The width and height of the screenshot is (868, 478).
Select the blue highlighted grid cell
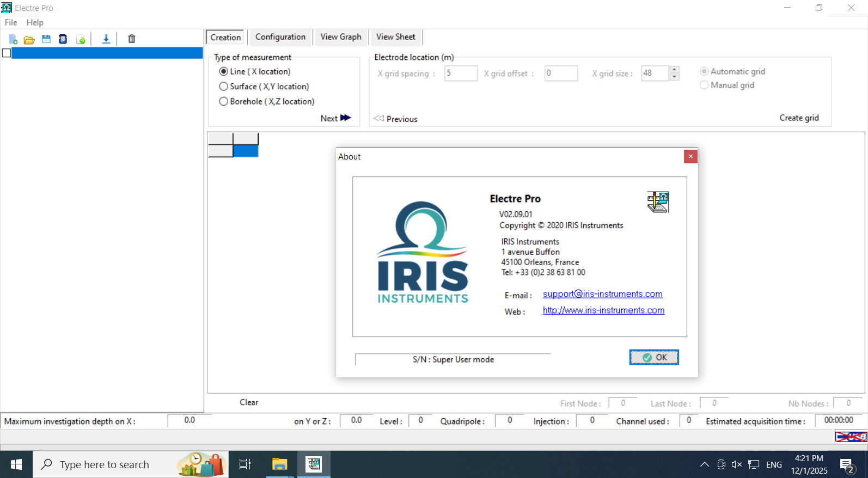[246, 151]
